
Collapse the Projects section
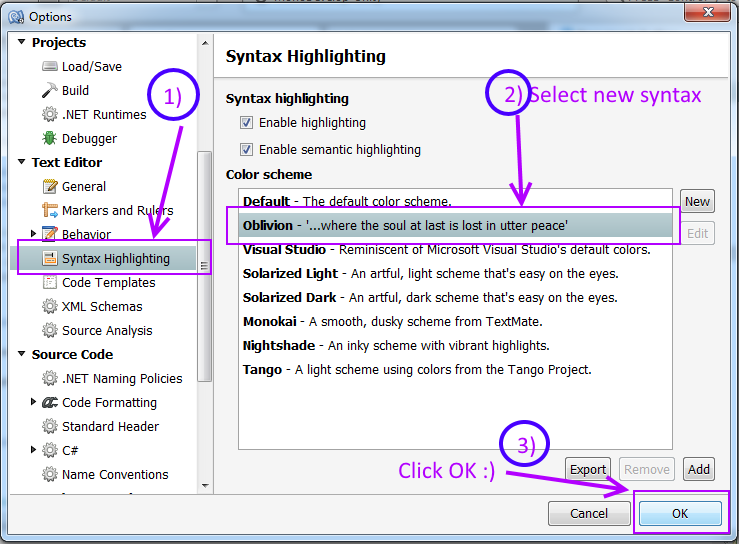point(21,42)
